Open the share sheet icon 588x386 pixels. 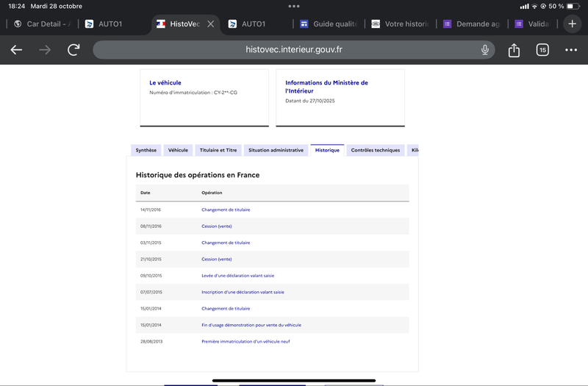pos(514,50)
